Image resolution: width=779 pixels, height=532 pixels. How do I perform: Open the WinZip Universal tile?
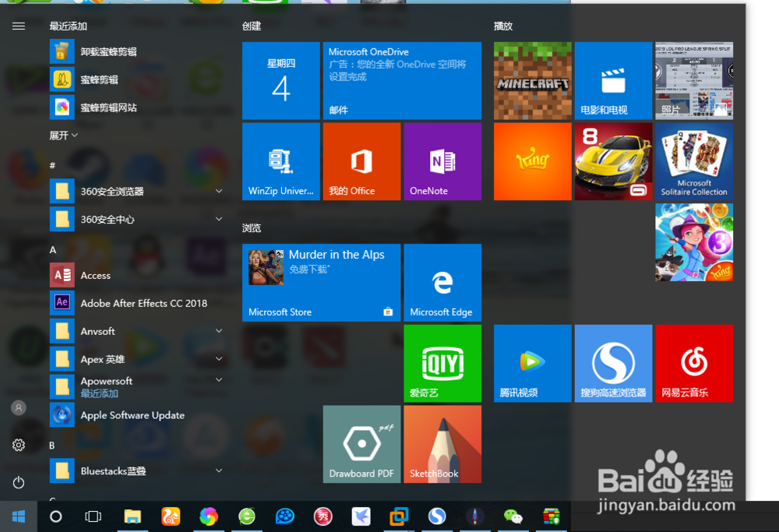pyautogui.click(x=281, y=161)
